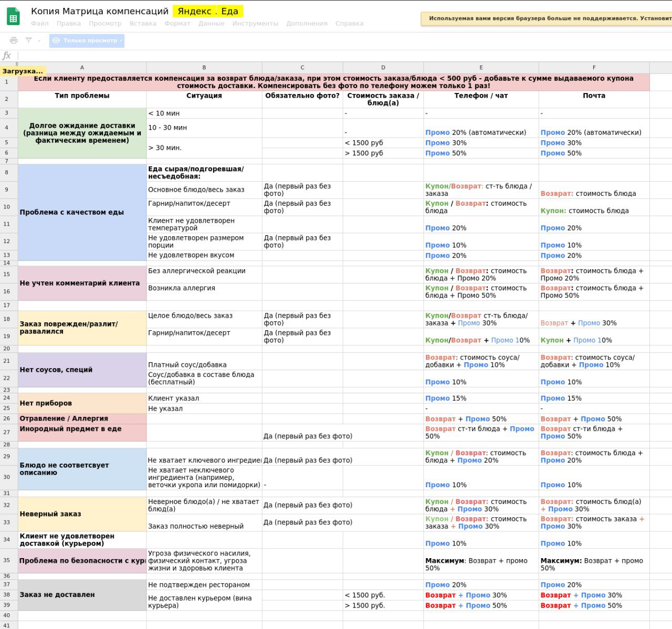This screenshot has width=672, height=629.
Task: Select column A header
Action: 82,68
